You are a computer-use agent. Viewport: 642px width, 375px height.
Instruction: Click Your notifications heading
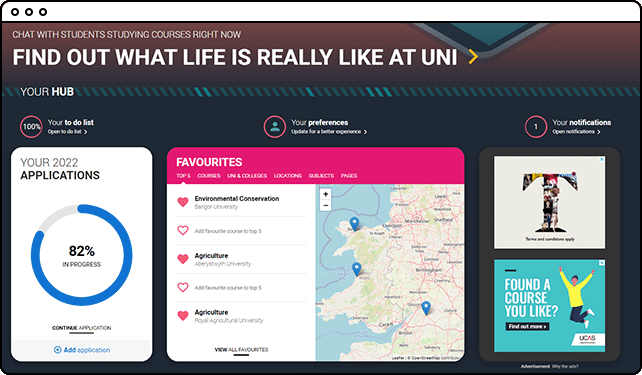pyautogui.click(x=581, y=122)
